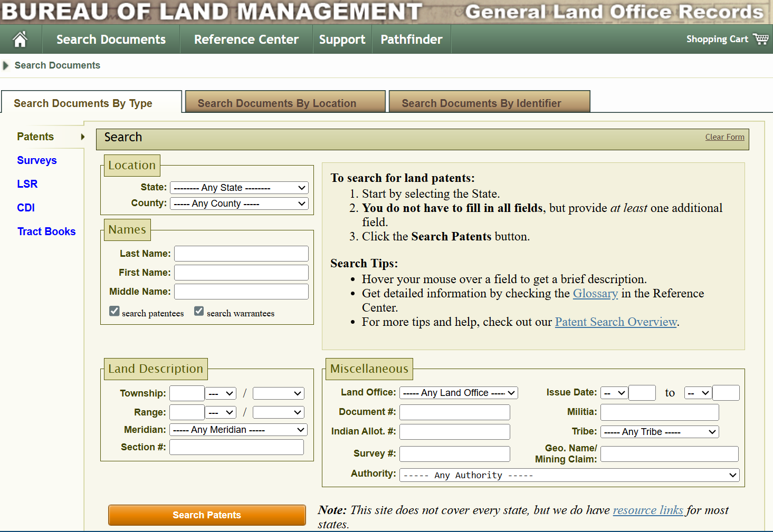Click the Middle Name input field

[x=242, y=292]
